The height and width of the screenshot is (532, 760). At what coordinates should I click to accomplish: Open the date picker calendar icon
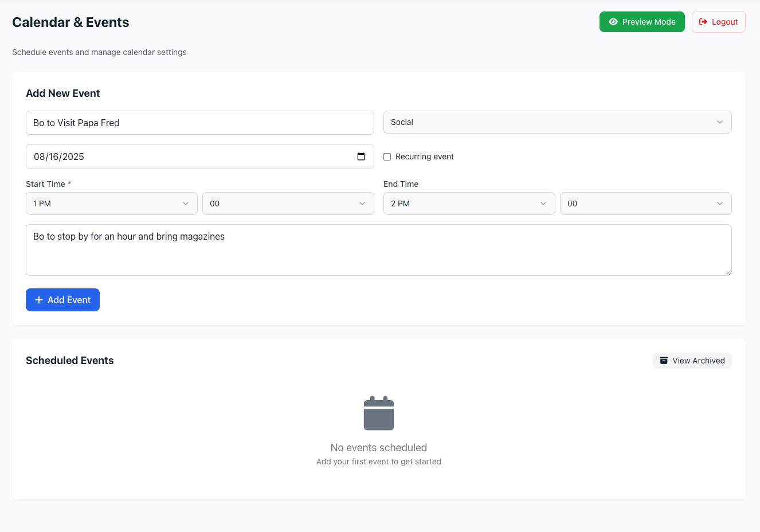click(x=361, y=157)
